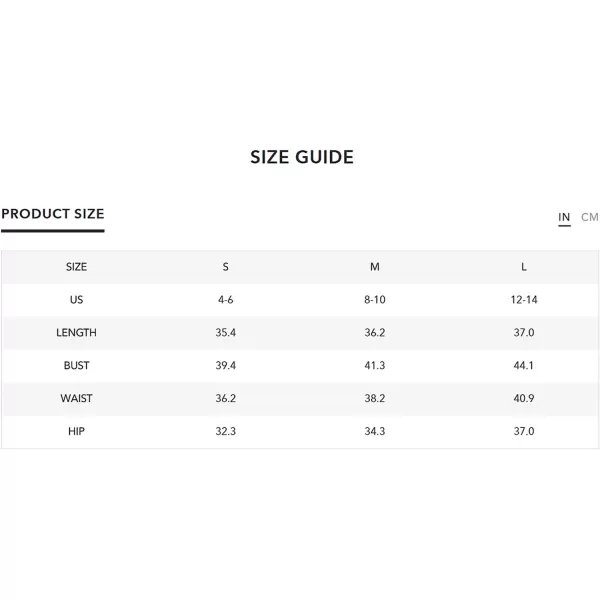Select the IN unit toggle

click(x=564, y=217)
